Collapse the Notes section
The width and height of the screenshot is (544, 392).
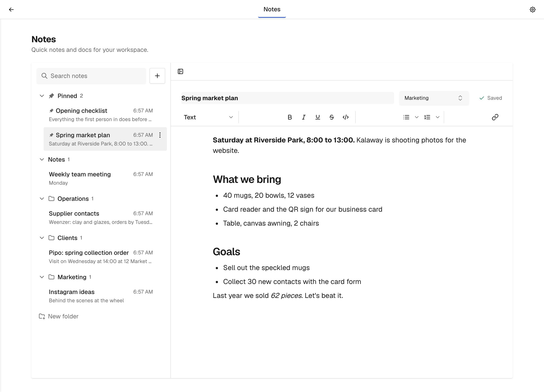[x=42, y=160]
